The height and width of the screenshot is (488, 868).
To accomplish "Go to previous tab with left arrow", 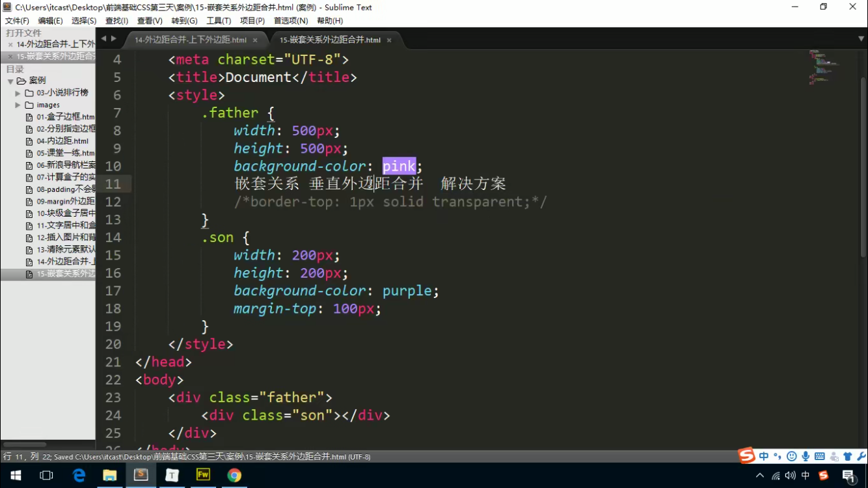I will pyautogui.click(x=103, y=39).
